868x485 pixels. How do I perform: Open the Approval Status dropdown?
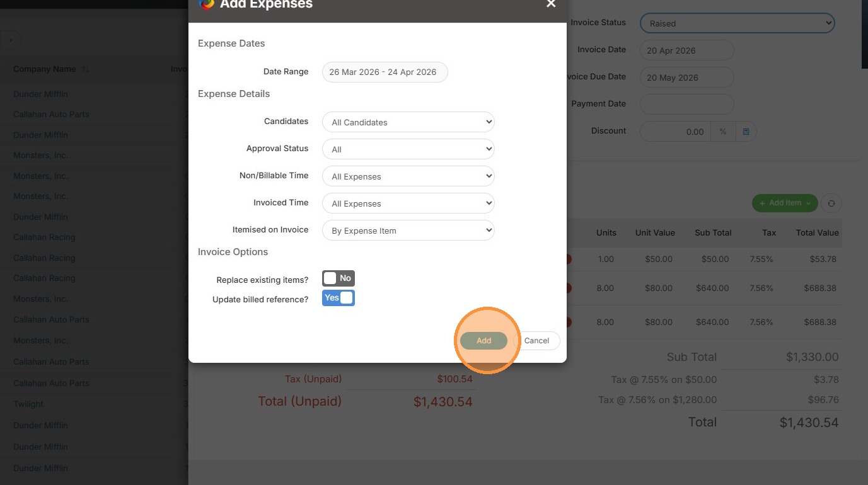click(x=408, y=149)
